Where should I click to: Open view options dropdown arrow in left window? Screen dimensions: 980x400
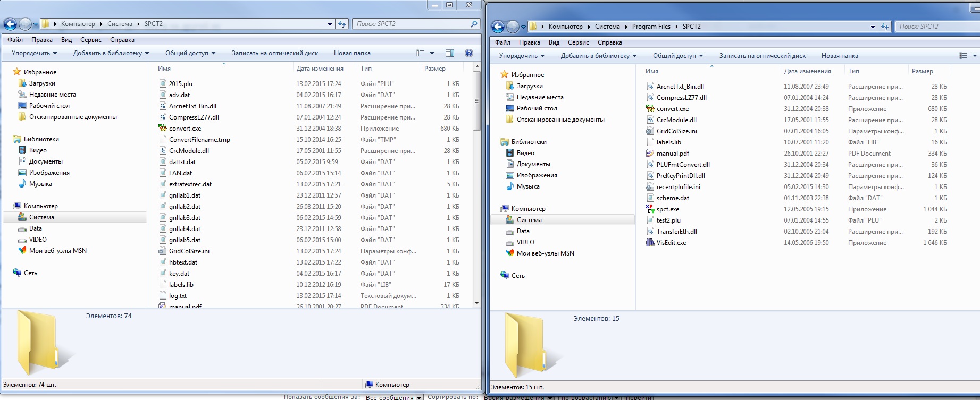pyautogui.click(x=432, y=53)
